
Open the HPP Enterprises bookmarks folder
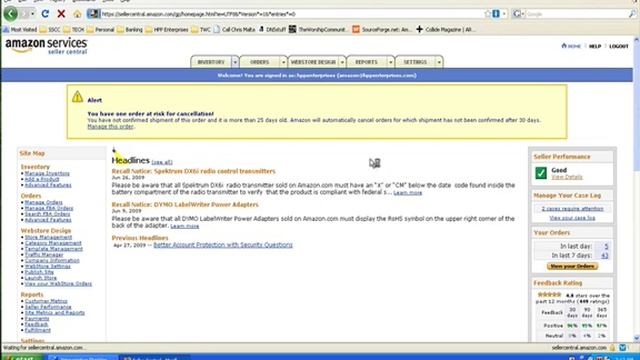pyautogui.click(x=167, y=29)
